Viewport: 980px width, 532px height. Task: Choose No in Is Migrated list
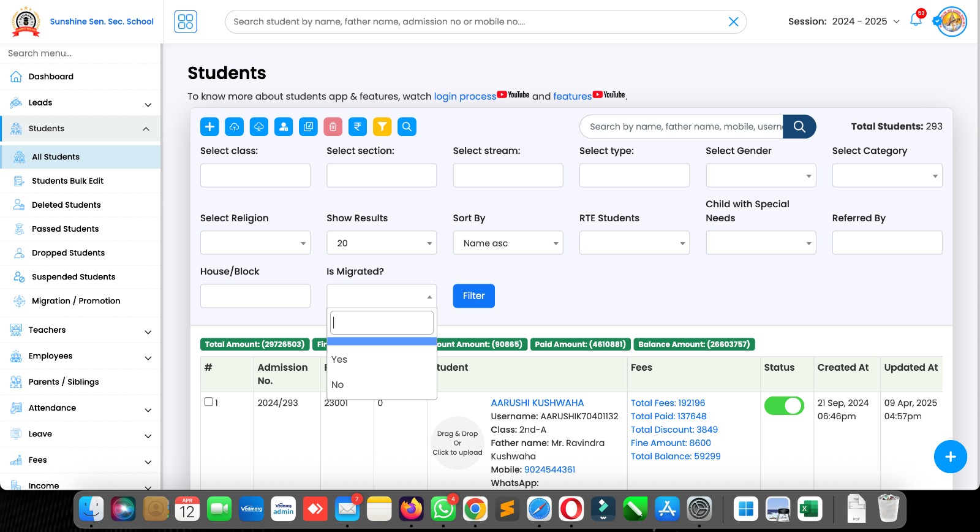[382, 385]
